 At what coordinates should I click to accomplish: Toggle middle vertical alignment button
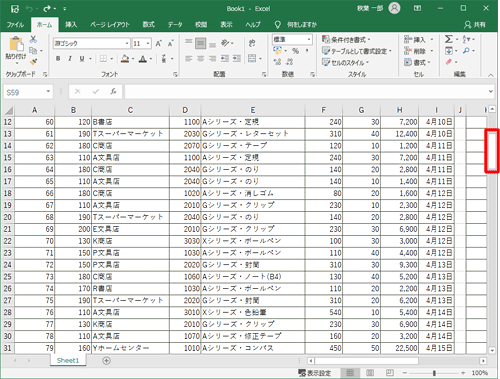click(x=200, y=43)
